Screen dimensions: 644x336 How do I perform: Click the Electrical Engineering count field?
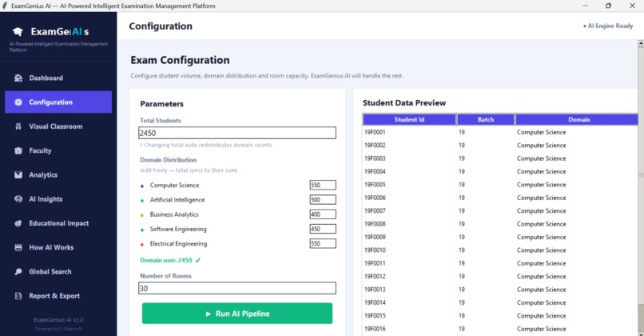(x=323, y=243)
